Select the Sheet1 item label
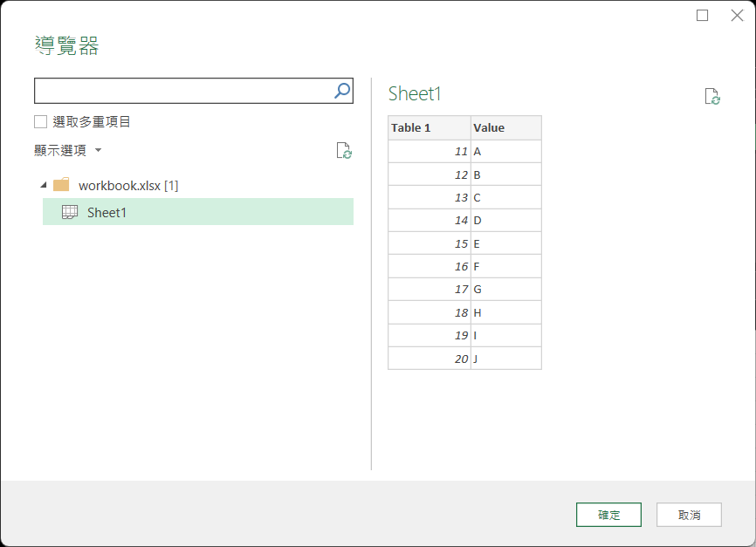Screen dimensions: 756x547 107,212
